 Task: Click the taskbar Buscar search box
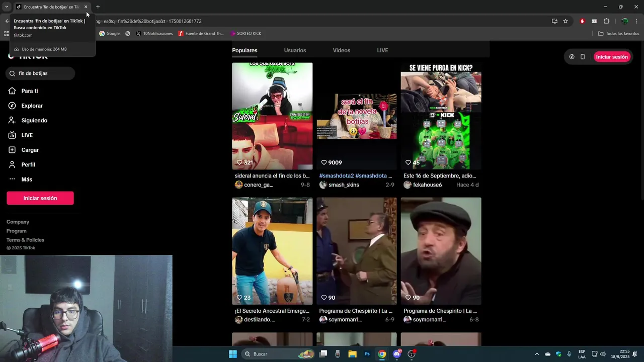pos(278,354)
